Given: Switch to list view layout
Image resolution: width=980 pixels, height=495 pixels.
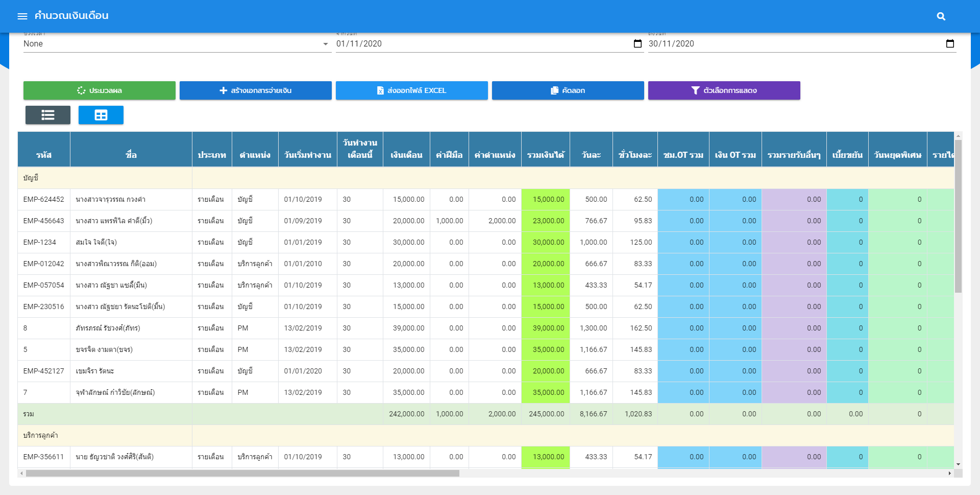Looking at the screenshot, I should [48, 115].
